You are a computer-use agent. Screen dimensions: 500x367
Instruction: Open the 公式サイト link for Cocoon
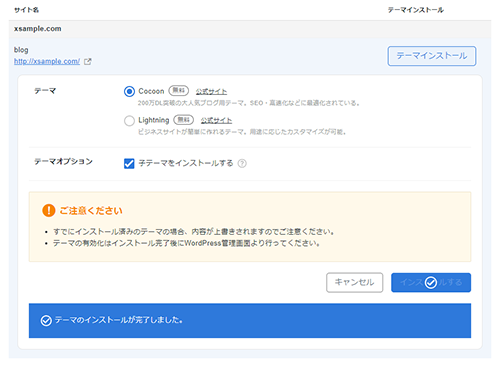211,91
